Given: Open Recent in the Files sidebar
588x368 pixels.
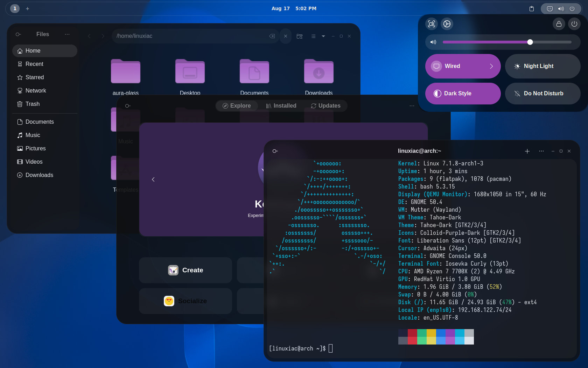Looking at the screenshot, I should [45, 64].
